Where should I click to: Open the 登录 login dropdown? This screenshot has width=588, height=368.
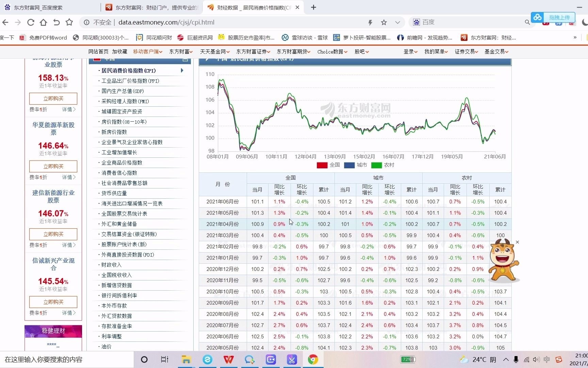[x=410, y=51]
